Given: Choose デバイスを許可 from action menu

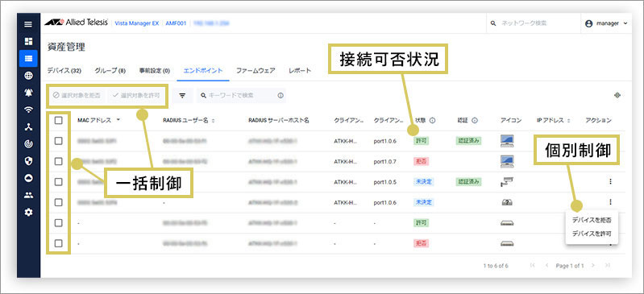Looking at the screenshot, I should 592,234.
